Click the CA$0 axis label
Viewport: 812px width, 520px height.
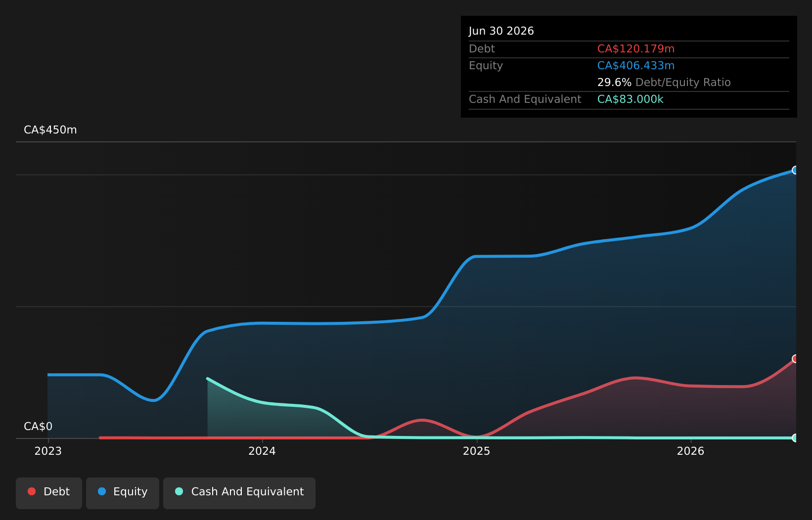(38, 427)
